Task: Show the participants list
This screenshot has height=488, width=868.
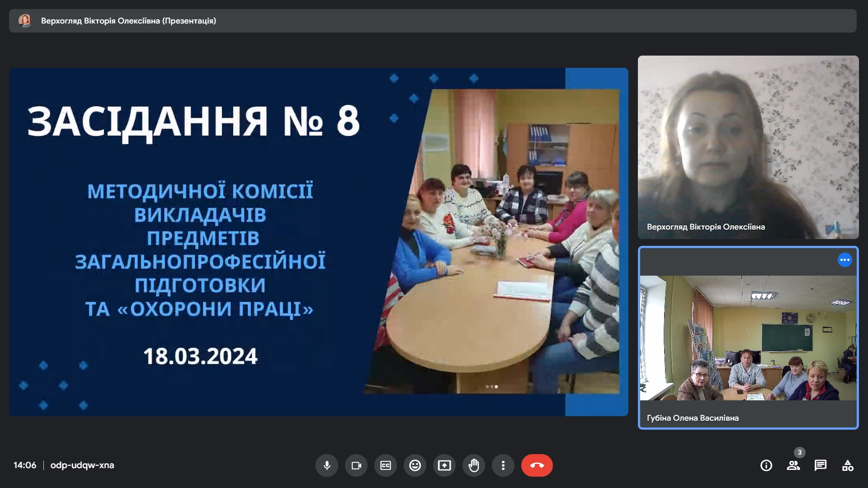Action: pyautogui.click(x=793, y=465)
